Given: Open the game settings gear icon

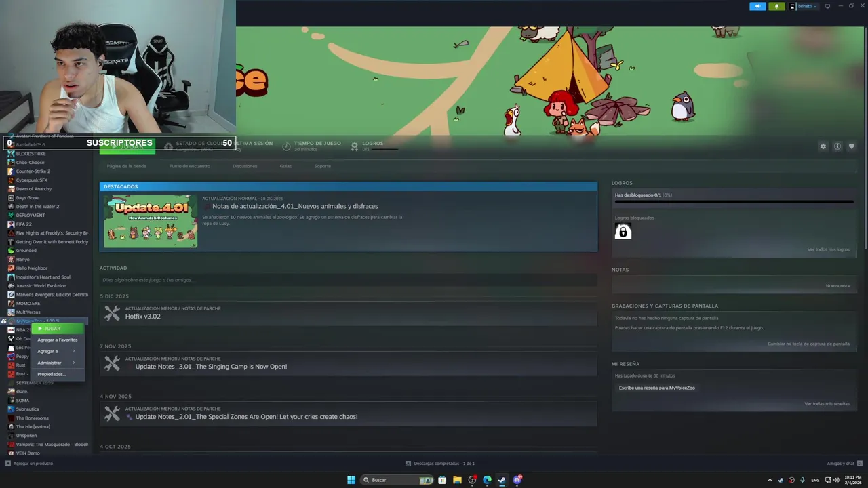Looking at the screenshot, I should pos(823,146).
